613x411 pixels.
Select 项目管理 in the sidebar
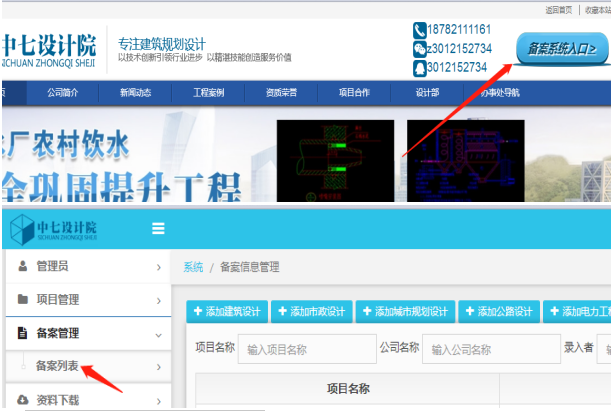click(89, 300)
